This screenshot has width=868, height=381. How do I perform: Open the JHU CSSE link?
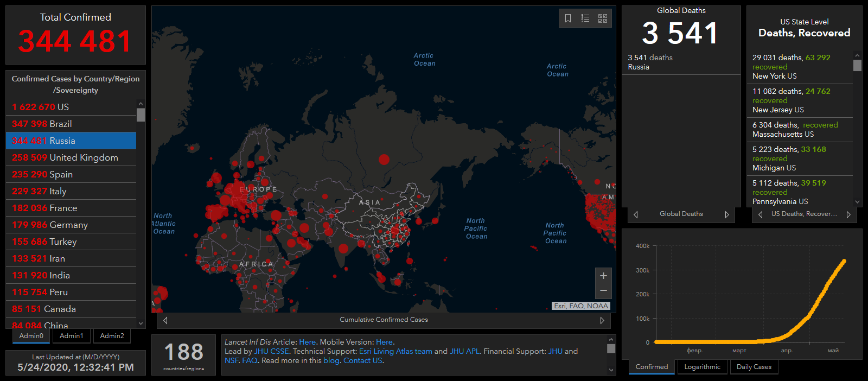coord(271,351)
